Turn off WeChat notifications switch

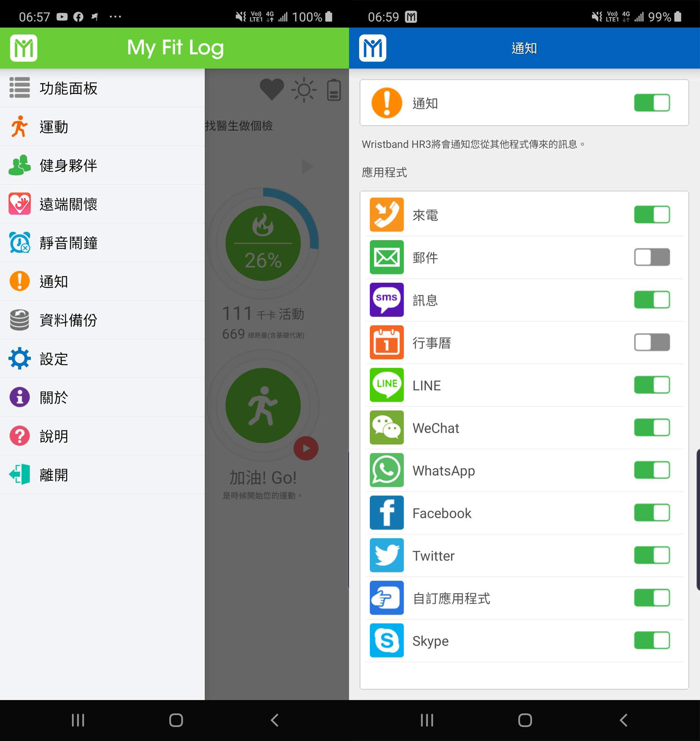coord(652,428)
